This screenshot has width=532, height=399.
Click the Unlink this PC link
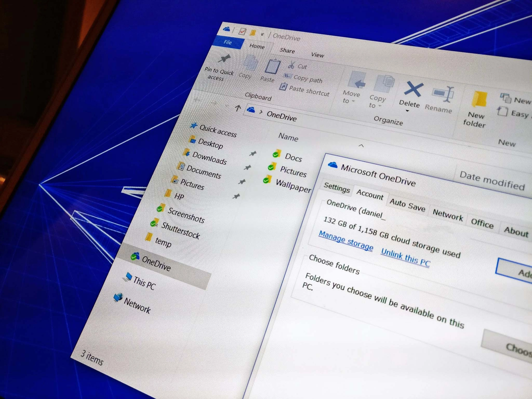[405, 257]
